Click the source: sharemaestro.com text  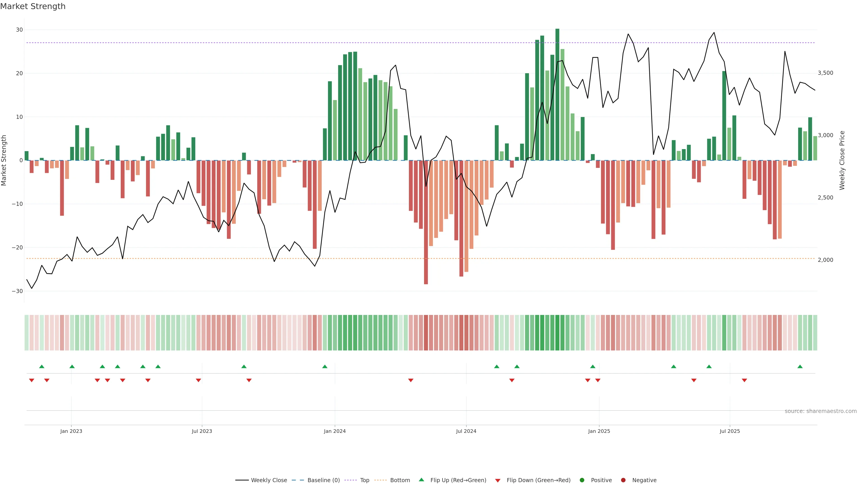click(821, 411)
